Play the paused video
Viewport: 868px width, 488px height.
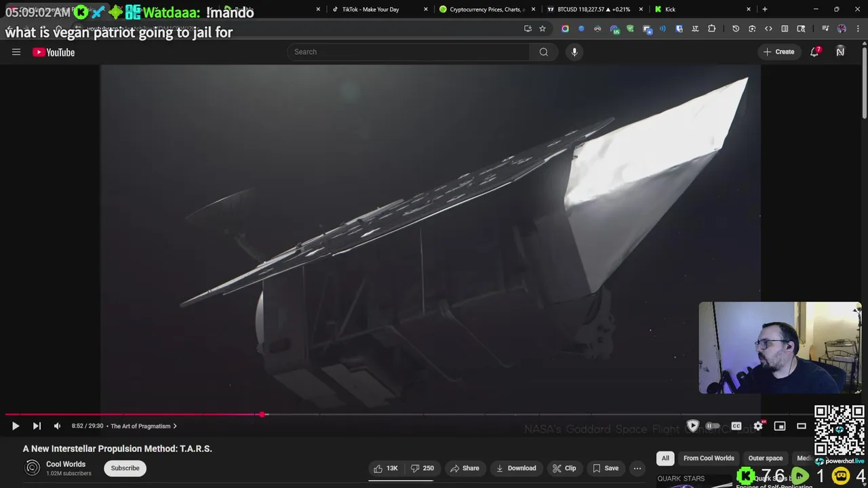(x=16, y=426)
